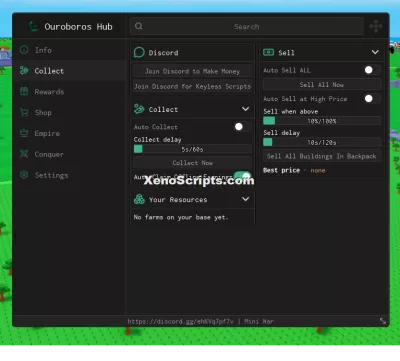
Task: Click the Sell section banknote icon
Action: tap(268, 52)
